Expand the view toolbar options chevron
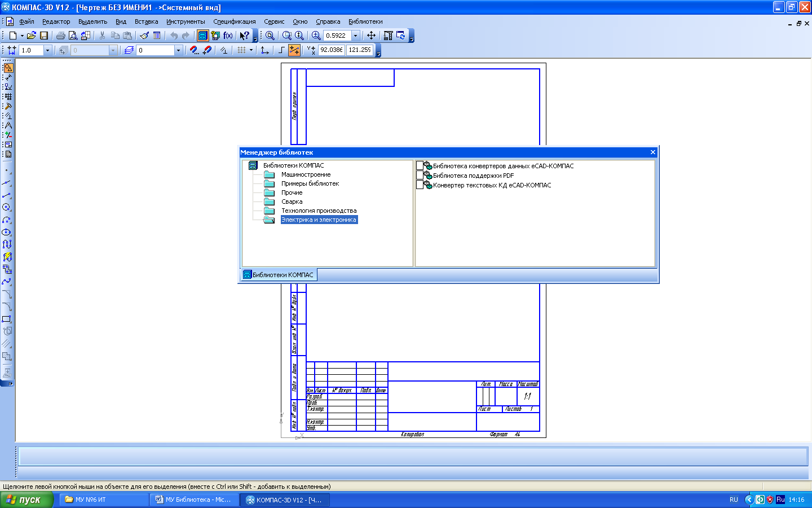The width and height of the screenshot is (812, 508). [412, 37]
